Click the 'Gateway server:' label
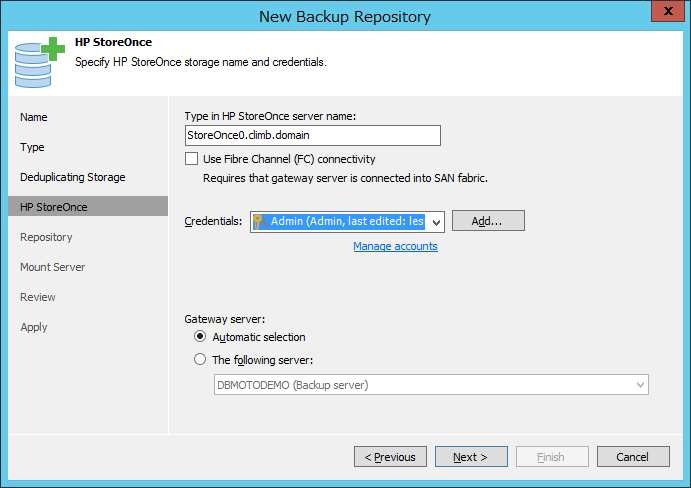 pos(225,319)
